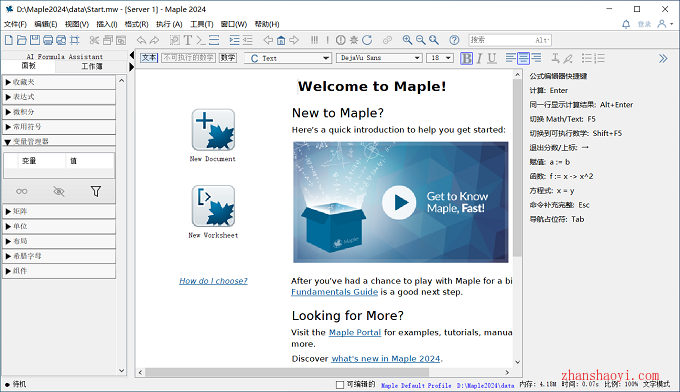Zoom in with the magnifier plus icon

pyautogui.click(x=407, y=40)
